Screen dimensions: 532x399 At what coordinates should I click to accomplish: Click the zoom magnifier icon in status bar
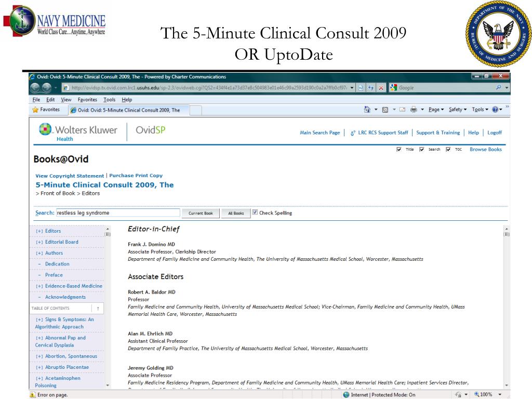[x=477, y=394]
